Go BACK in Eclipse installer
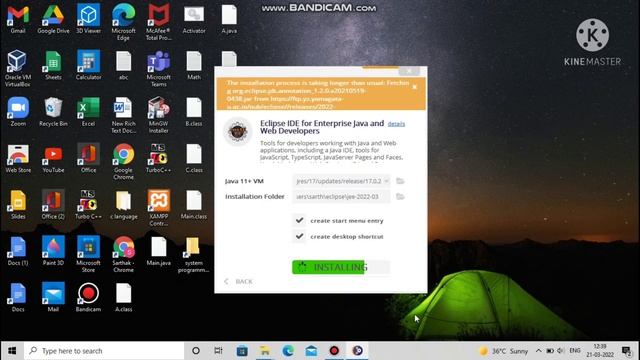 [239, 282]
